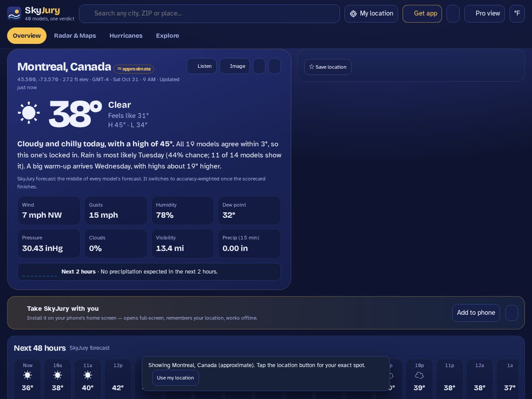Go to the Explore tab
This screenshot has width=532, height=399.
click(168, 35)
